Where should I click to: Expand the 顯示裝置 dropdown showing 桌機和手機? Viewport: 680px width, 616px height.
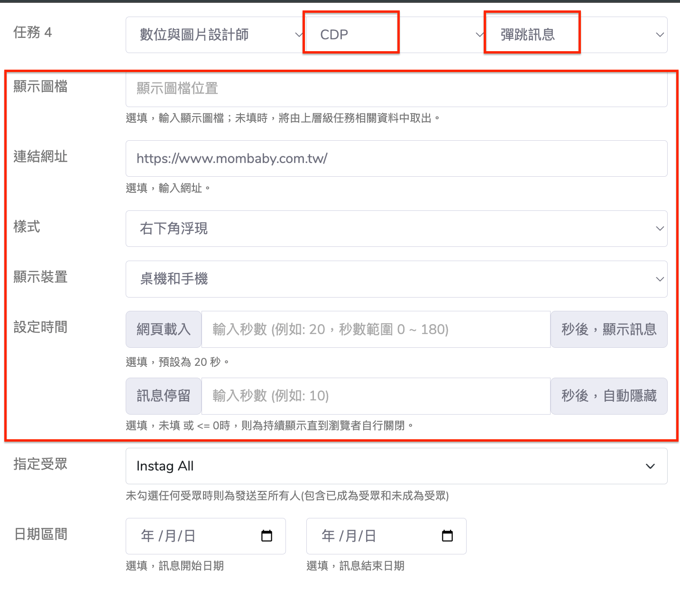(x=396, y=279)
